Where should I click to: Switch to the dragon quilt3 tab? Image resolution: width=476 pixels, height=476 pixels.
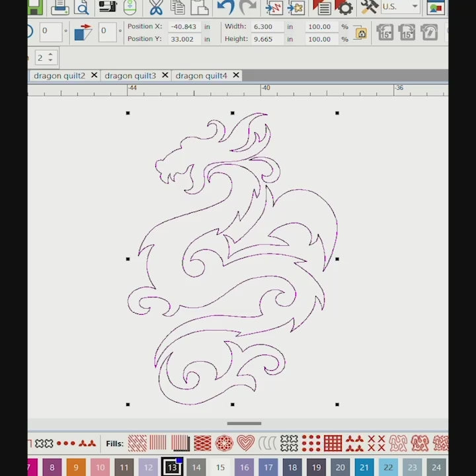coord(130,75)
